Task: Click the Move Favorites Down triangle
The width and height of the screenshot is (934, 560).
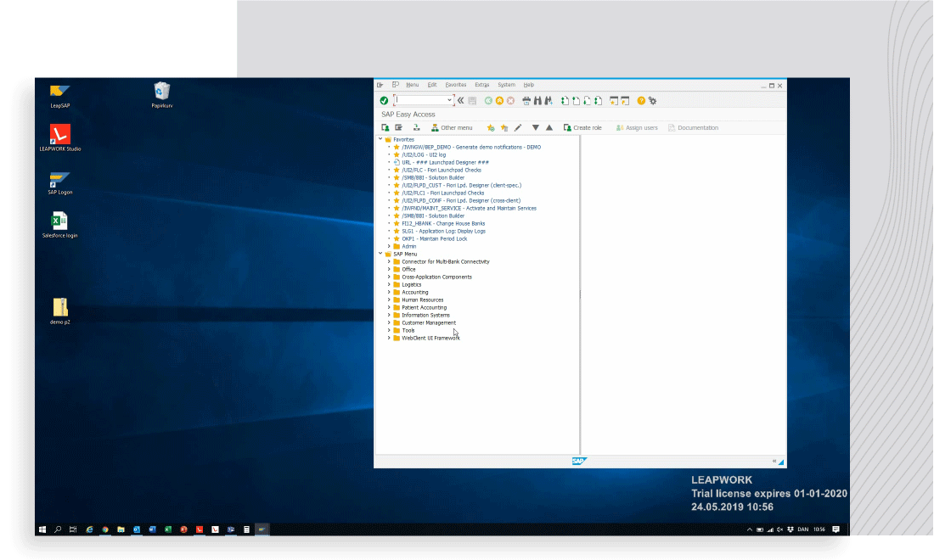Action: pyautogui.click(x=535, y=128)
